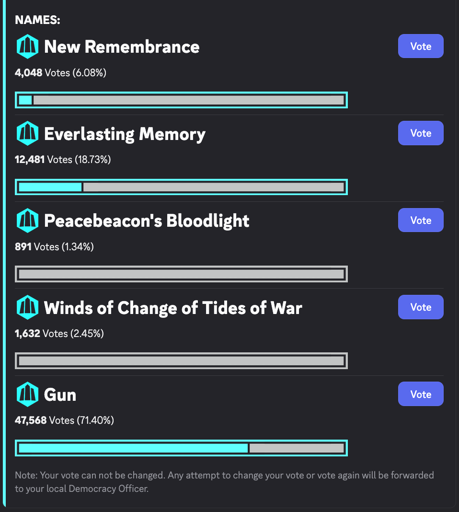Click the Gun vote progress bar

click(x=181, y=448)
